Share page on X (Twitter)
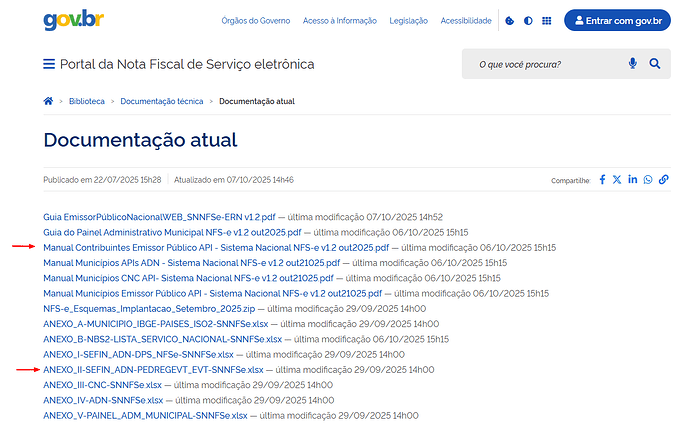 click(617, 179)
